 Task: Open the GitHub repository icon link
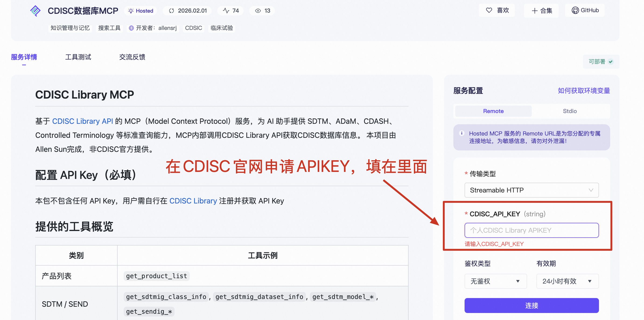575,10
